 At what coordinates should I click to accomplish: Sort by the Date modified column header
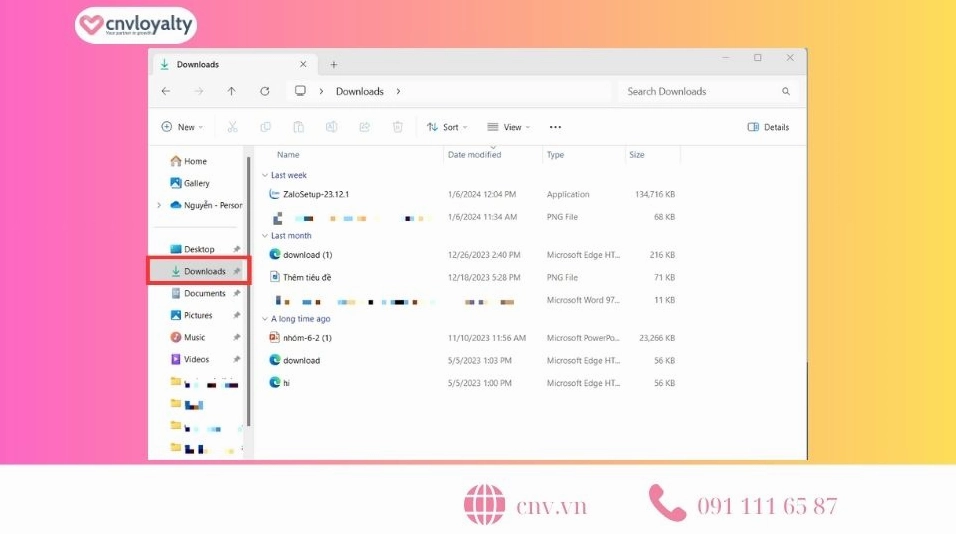point(474,155)
